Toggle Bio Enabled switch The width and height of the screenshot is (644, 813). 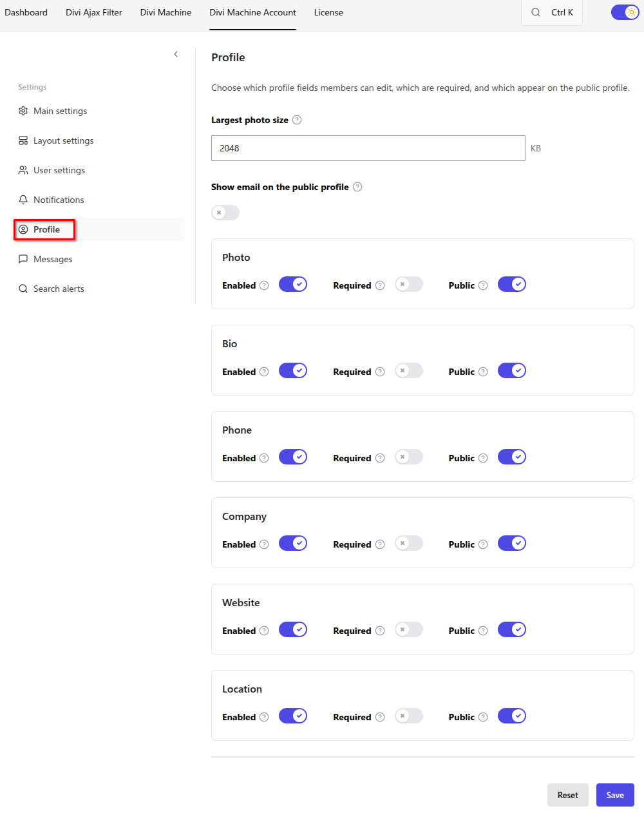pos(293,370)
